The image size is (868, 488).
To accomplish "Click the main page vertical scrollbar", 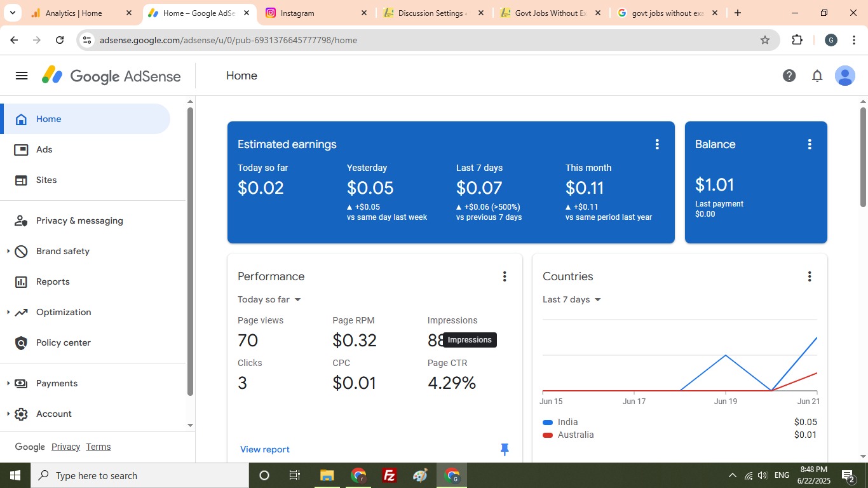I will tap(863, 157).
